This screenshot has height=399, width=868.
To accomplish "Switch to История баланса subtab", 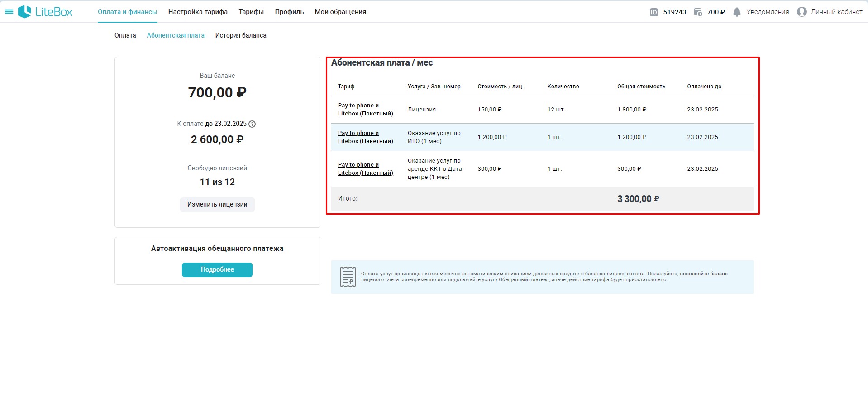I will click(241, 35).
